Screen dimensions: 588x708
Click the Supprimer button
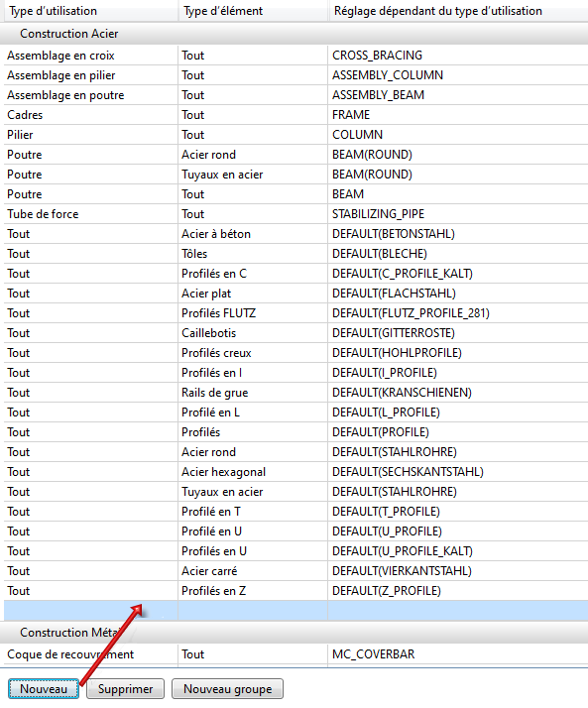point(125,689)
